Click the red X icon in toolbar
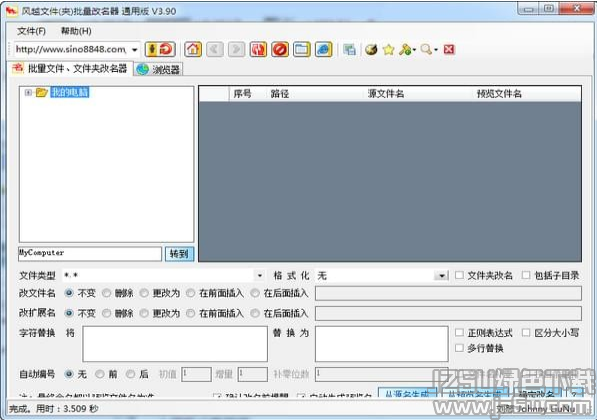 [x=449, y=50]
